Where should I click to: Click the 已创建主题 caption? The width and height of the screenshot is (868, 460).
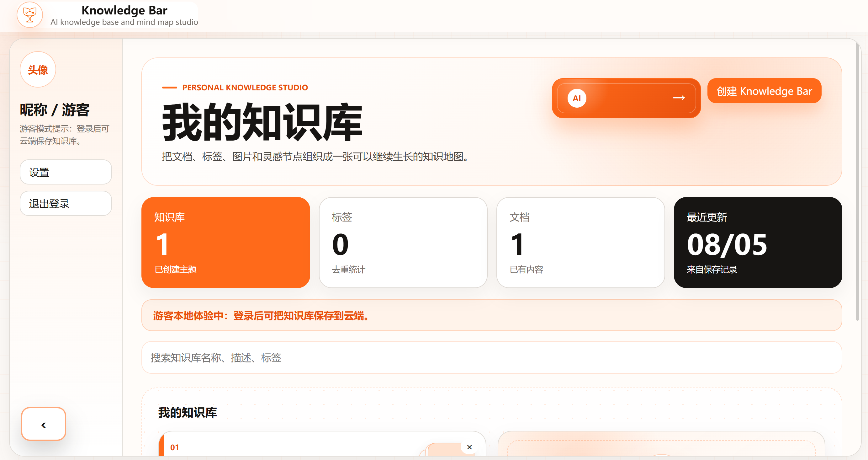point(176,270)
